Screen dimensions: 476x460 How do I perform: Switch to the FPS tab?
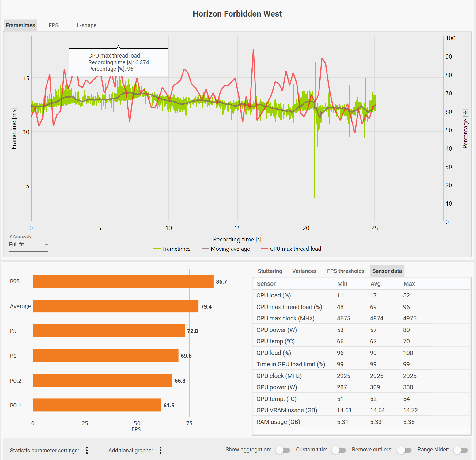point(54,25)
